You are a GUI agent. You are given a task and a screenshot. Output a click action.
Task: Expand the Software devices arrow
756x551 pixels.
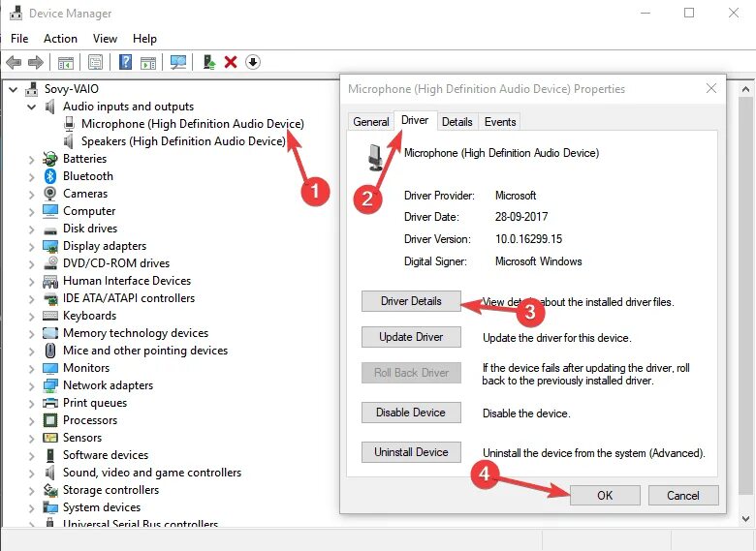coord(31,456)
